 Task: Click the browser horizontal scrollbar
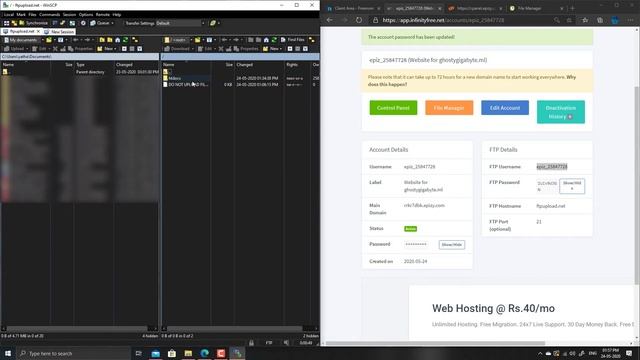435,343
